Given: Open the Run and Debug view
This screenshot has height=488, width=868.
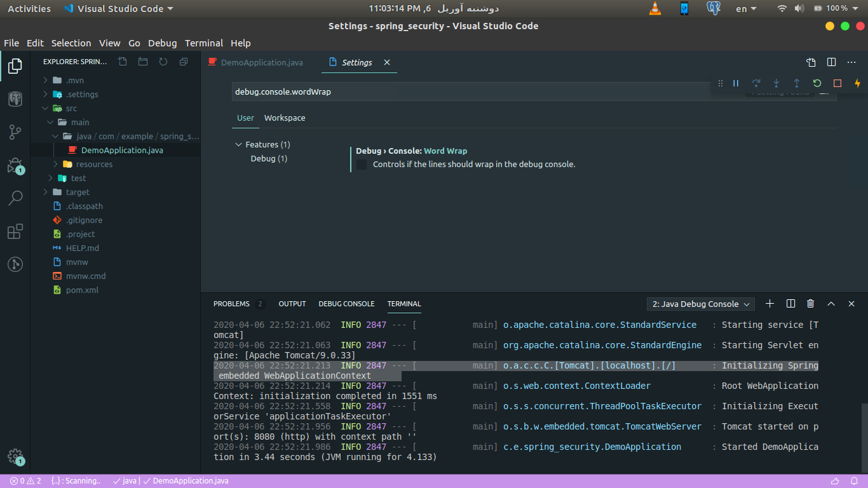Looking at the screenshot, I should point(15,165).
